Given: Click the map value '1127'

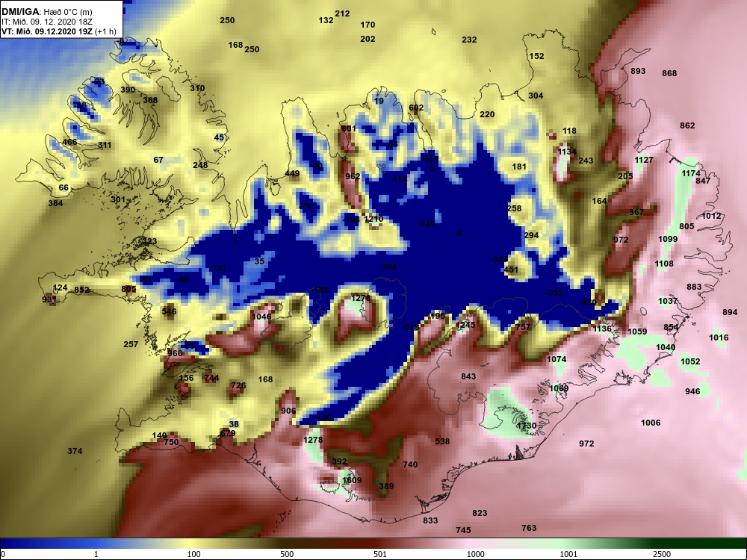Looking at the screenshot, I should click(644, 160).
